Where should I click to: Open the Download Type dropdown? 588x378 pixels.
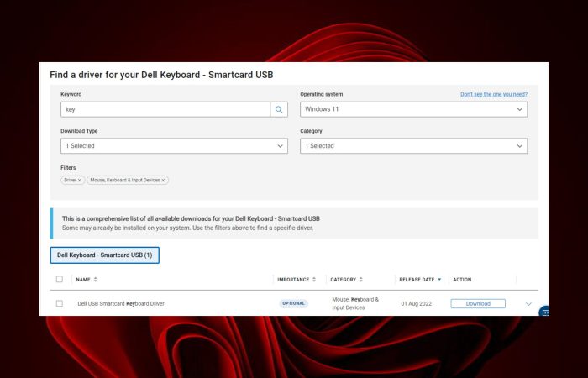click(x=174, y=146)
